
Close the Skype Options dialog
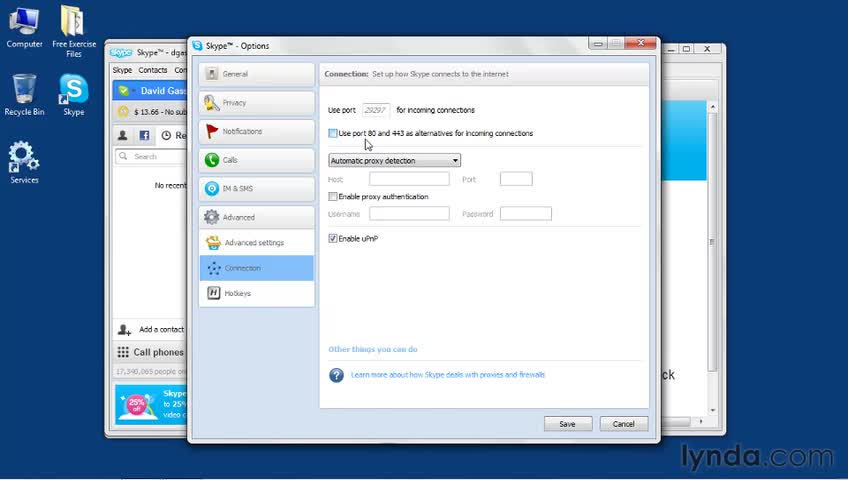pyautogui.click(x=641, y=43)
